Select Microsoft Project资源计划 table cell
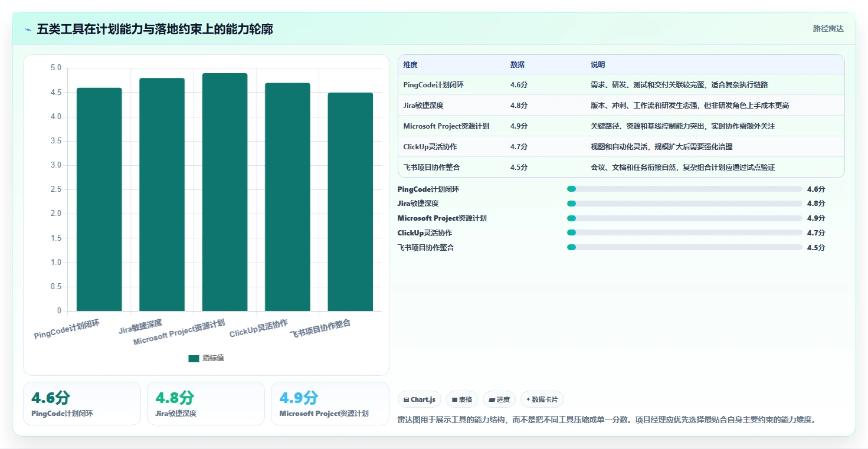The height and width of the screenshot is (449, 868). pos(446,126)
